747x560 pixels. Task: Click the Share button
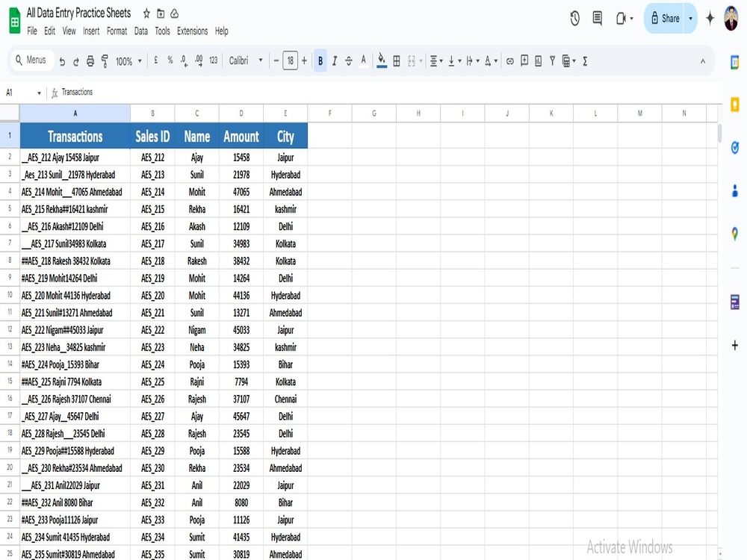click(x=665, y=19)
